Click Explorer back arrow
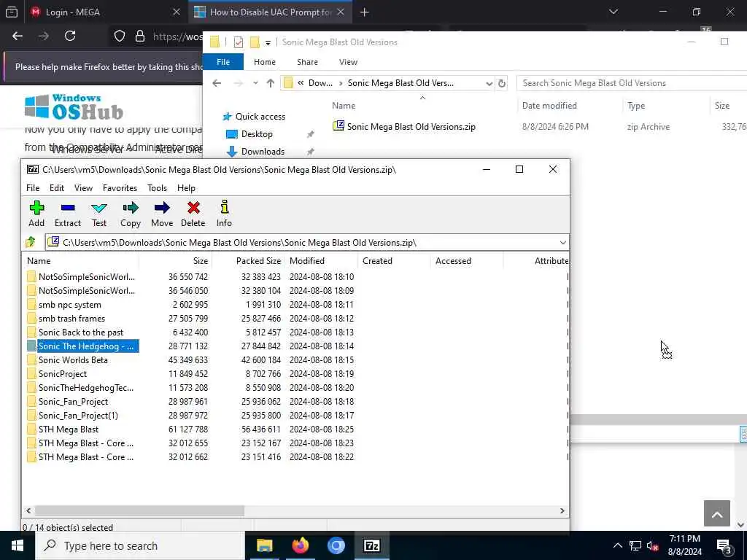The width and height of the screenshot is (747, 560). click(217, 83)
